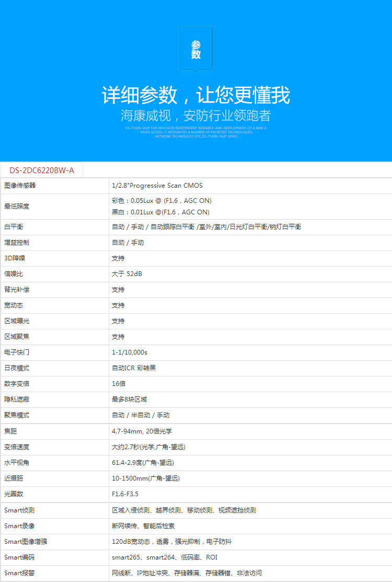Click 支持 in the 区域聚焦 row
Image resolution: width=392 pixels, height=582 pixels.
(x=118, y=337)
